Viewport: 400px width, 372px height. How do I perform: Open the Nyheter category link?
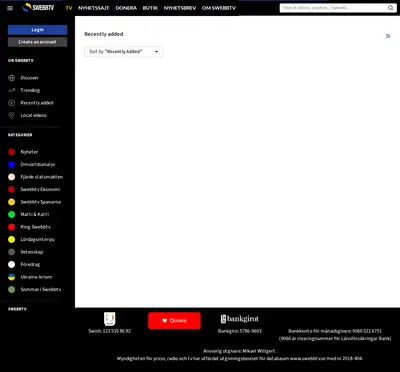pyautogui.click(x=29, y=152)
